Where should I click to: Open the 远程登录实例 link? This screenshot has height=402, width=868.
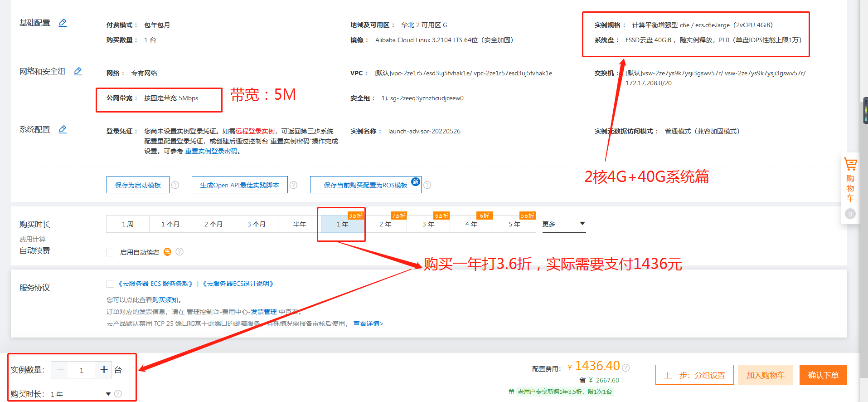click(255, 131)
